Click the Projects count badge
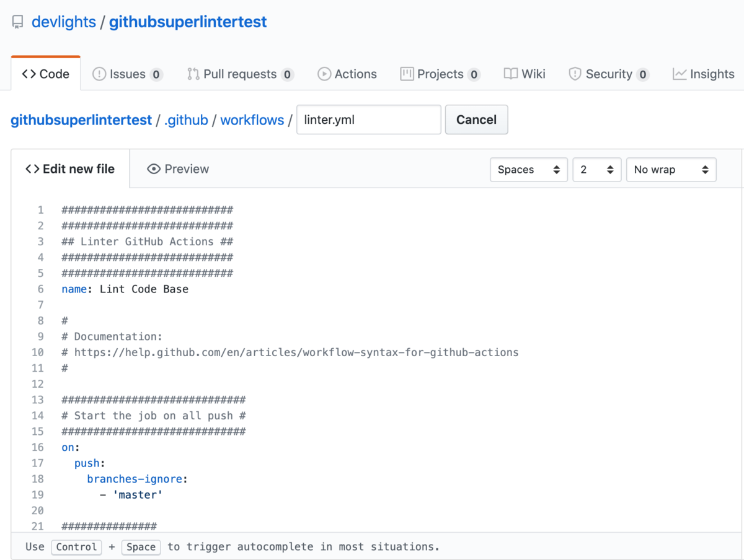744x560 pixels. click(x=474, y=75)
